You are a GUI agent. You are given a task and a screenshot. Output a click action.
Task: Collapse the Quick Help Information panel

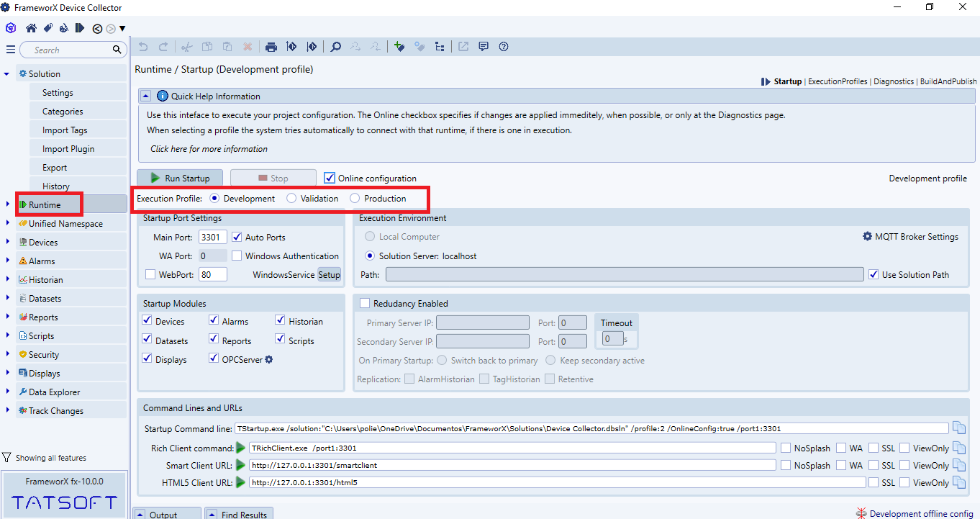(145, 96)
